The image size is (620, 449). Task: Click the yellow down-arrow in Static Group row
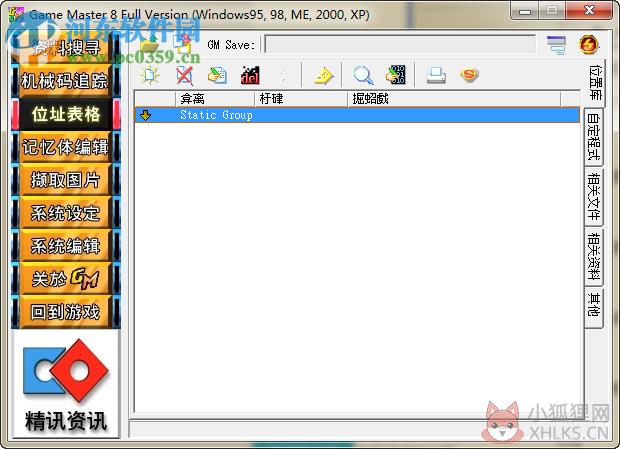pos(146,115)
